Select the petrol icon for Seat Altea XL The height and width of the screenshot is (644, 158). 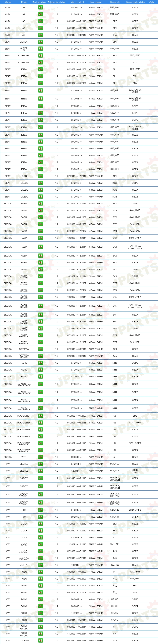coord(40,49)
